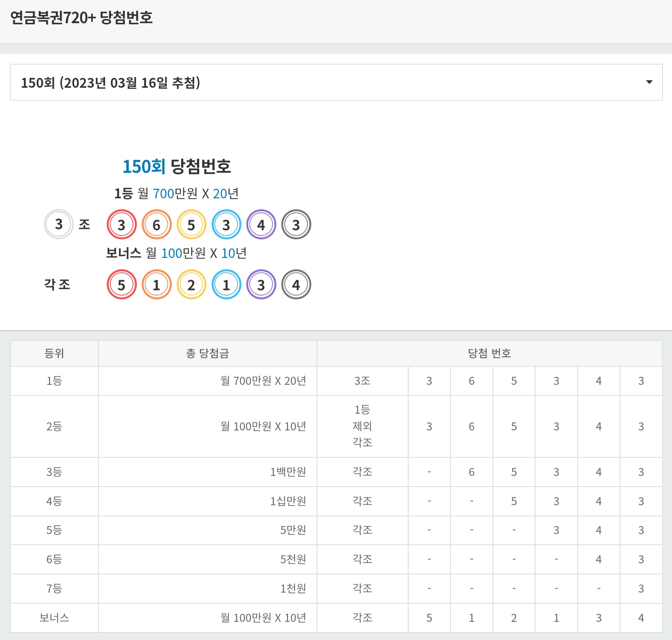The image size is (672, 640).
Task: Click the 2등 rank cell in the table
Action: pyautogui.click(x=54, y=427)
